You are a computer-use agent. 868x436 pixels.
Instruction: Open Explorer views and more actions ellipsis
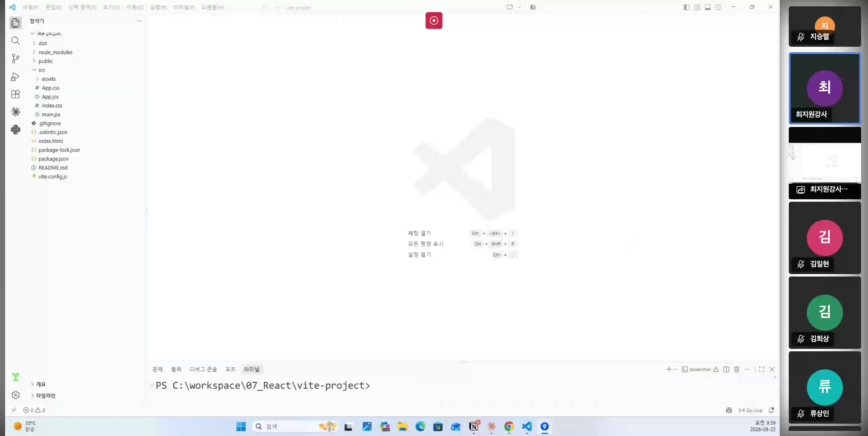point(139,21)
